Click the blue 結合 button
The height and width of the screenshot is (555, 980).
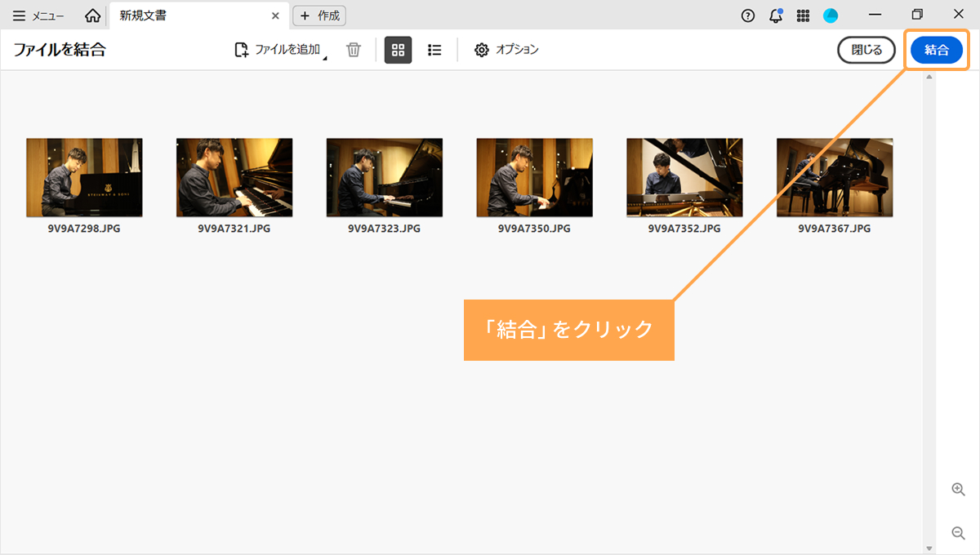click(x=937, y=50)
